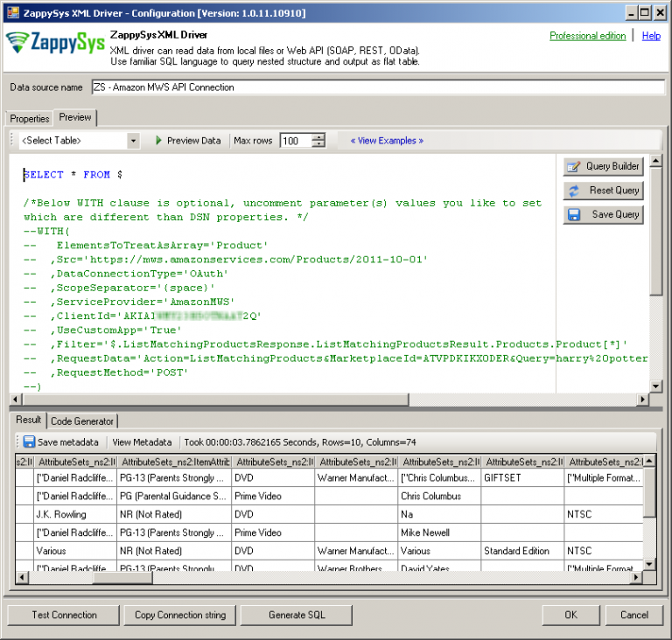Select the Standard Edition cell
Screen dimensions: 672x640
click(x=522, y=551)
